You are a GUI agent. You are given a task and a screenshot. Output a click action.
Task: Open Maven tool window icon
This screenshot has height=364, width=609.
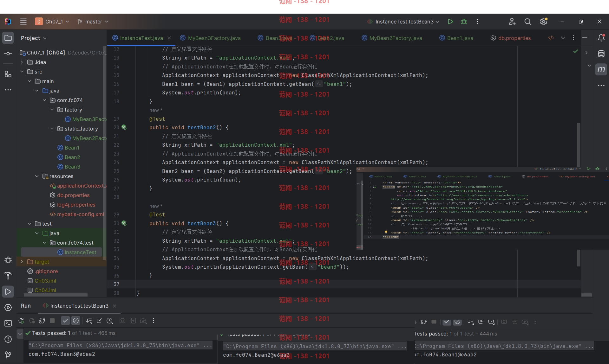601,69
